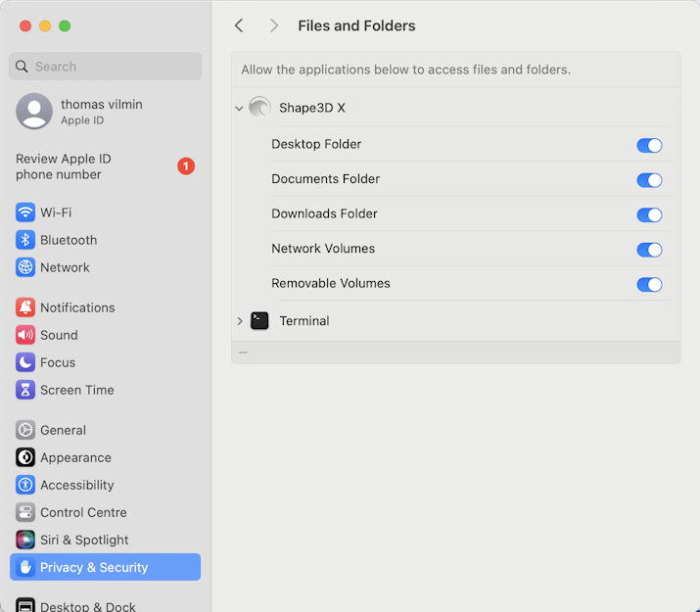Open Bluetooth settings via its icon

coord(25,240)
